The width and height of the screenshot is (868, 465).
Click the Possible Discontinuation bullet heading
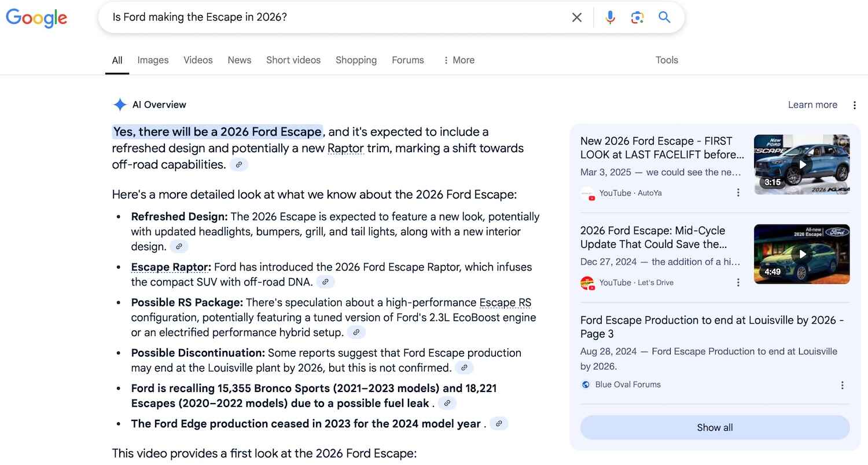pyautogui.click(x=198, y=353)
